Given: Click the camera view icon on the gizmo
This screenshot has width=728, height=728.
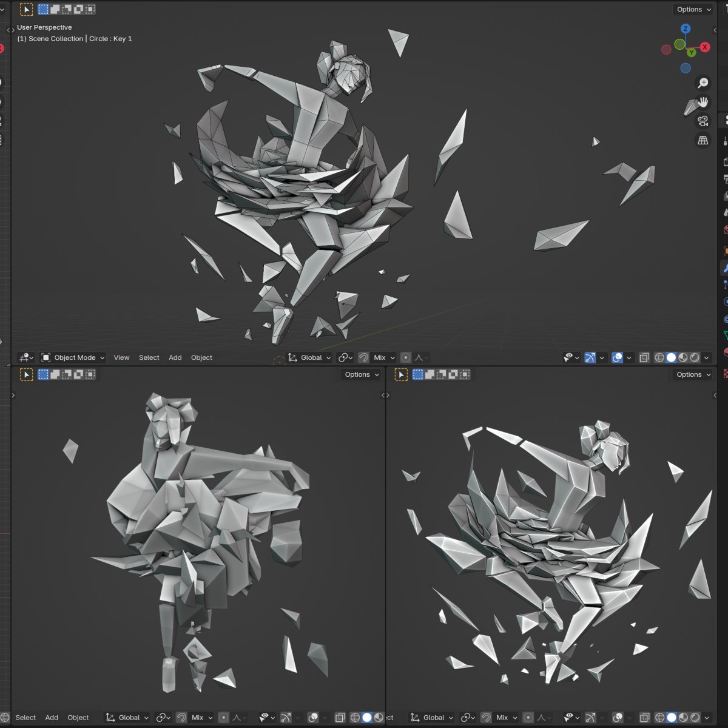Looking at the screenshot, I should point(703,121).
